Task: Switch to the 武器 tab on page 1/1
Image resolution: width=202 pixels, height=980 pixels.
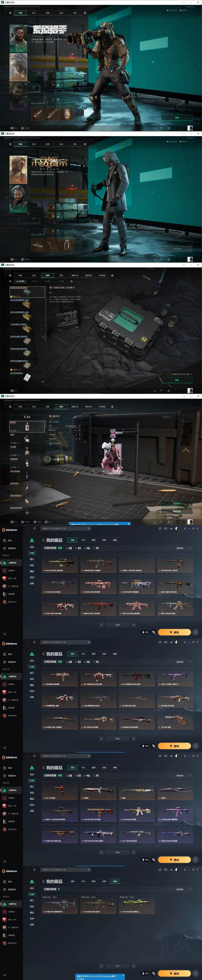Action: pyautogui.click(x=72, y=881)
